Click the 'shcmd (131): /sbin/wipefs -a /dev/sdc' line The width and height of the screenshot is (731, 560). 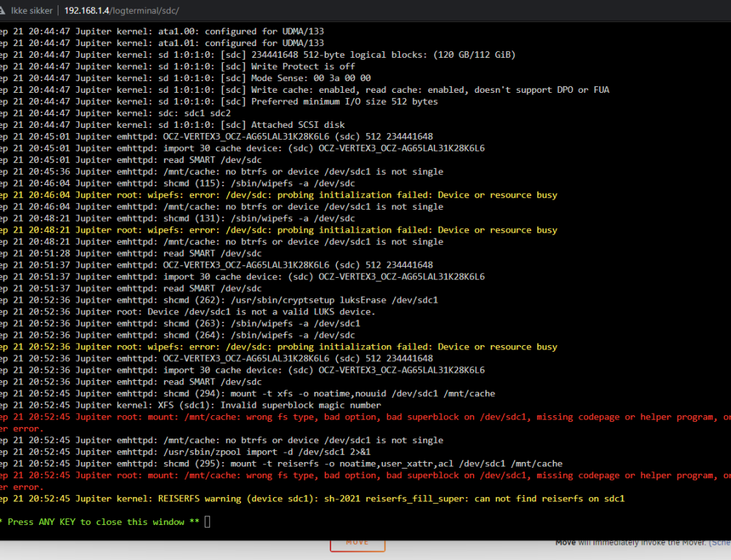(x=178, y=218)
